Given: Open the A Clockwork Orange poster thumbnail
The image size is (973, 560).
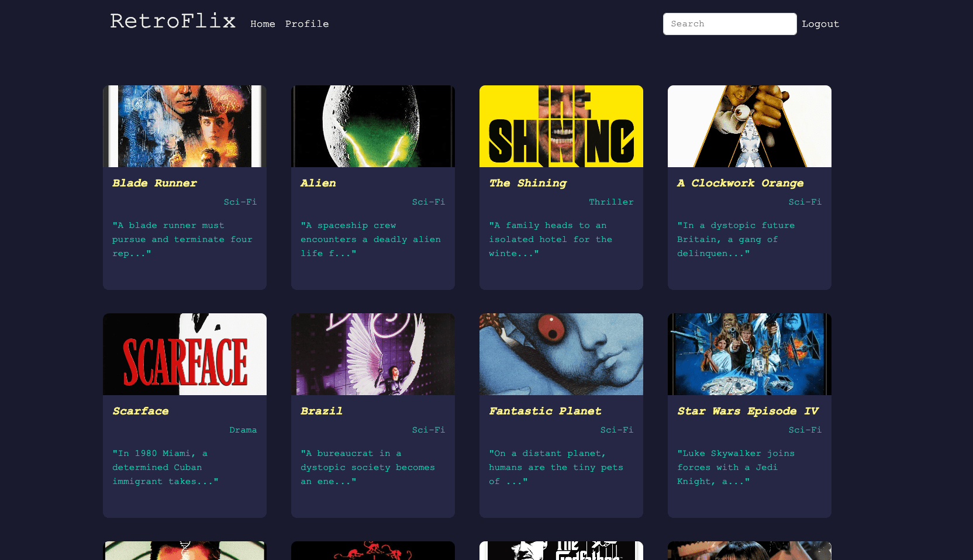Looking at the screenshot, I should point(749,126).
